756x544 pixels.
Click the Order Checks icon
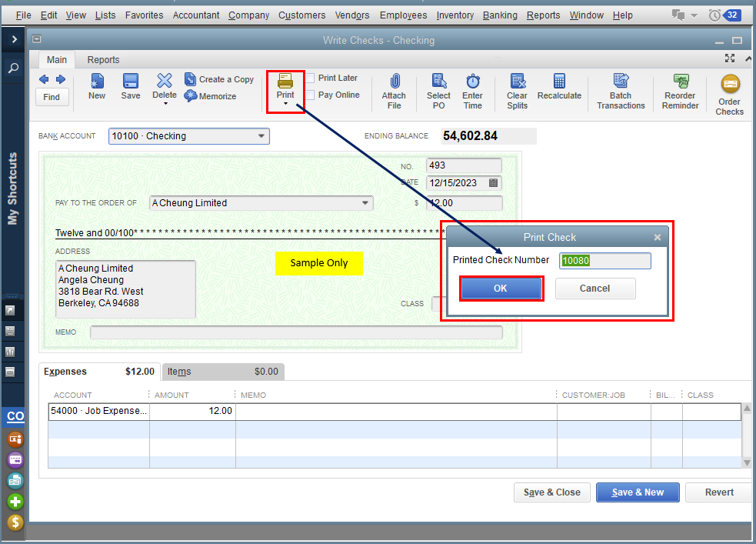(x=729, y=85)
